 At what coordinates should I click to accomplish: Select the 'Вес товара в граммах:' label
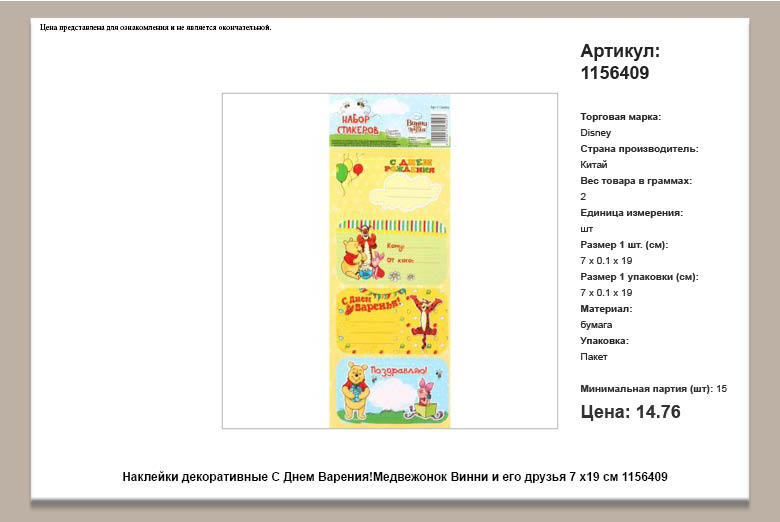[x=636, y=181]
